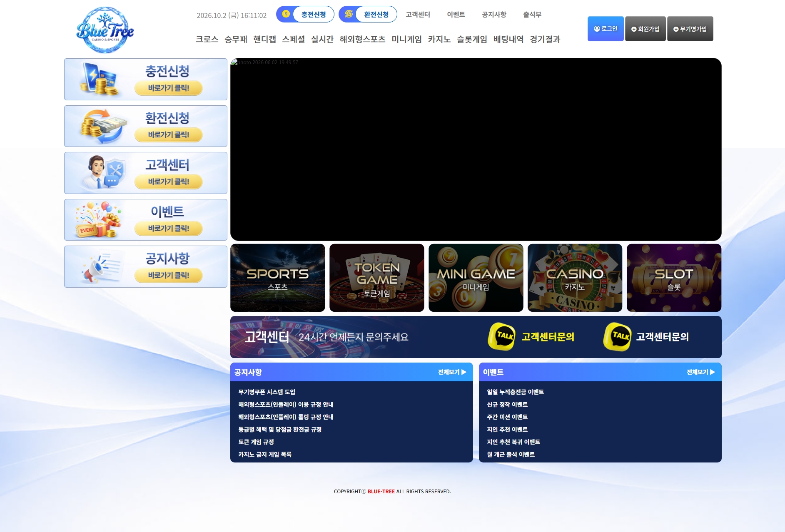This screenshot has width=785, height=532.
Task: Click the blue 로그인 button
Action: tap(606, 29)
